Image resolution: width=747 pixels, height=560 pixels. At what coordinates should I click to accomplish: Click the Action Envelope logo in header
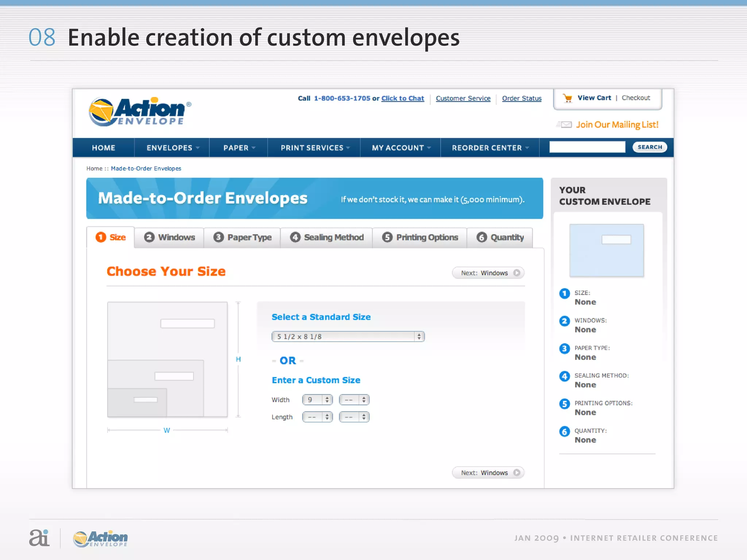pyautogui.click(x=140, y=112)
